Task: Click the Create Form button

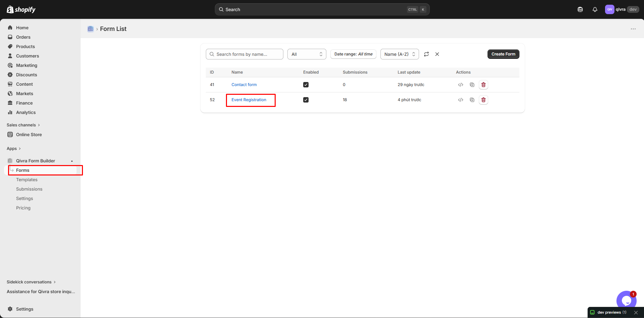Action: coord(503,54)
